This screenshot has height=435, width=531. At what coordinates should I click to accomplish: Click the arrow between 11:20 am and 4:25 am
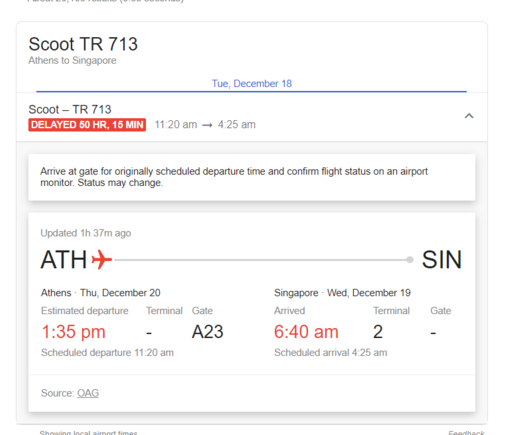207,125
